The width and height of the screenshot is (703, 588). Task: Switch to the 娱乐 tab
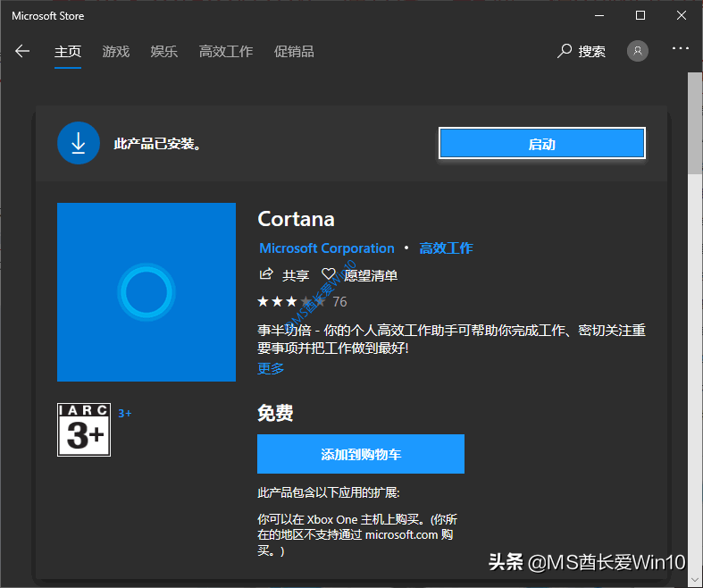click(164, 52)
